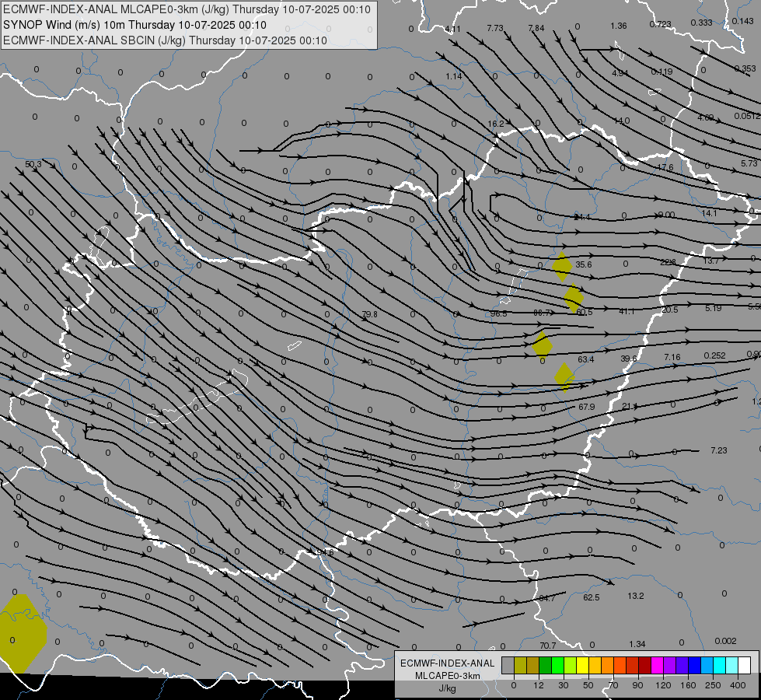Click the map value '96.5'
The width and height of the screenshot is (761, 700).
coord(498,313)
